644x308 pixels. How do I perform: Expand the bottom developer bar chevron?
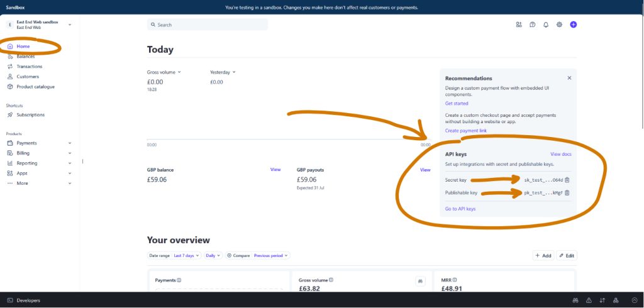tap(635, 300)
